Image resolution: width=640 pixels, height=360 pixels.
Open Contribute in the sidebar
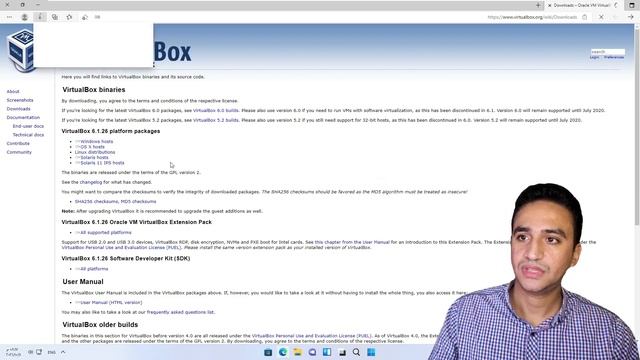click(18, 144)
